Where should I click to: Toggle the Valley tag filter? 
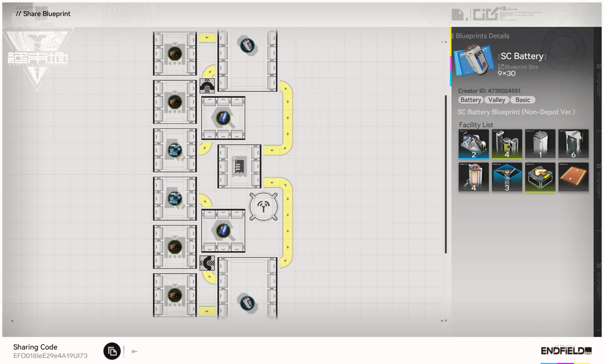click(497, 100)
